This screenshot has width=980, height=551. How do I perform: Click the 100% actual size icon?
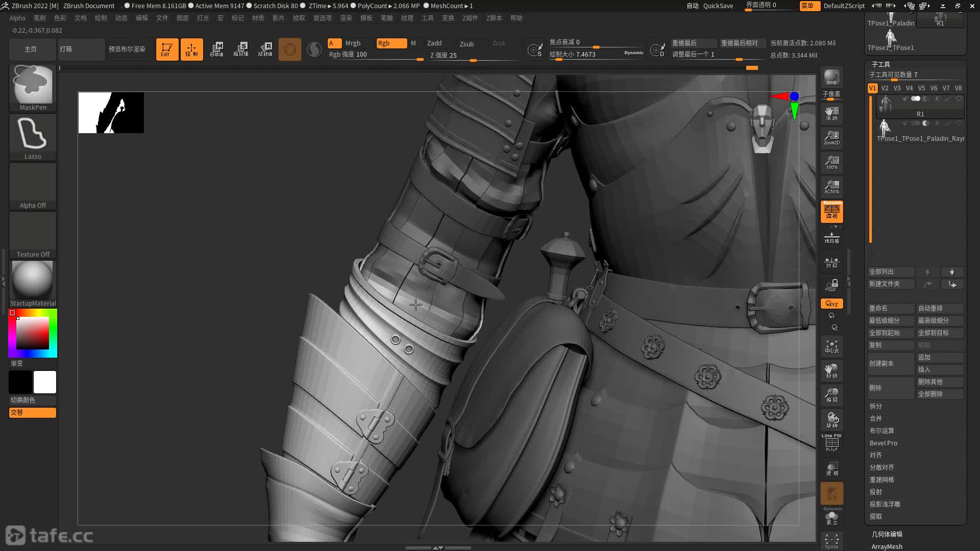pyautogui.click(x=831, y=162)
